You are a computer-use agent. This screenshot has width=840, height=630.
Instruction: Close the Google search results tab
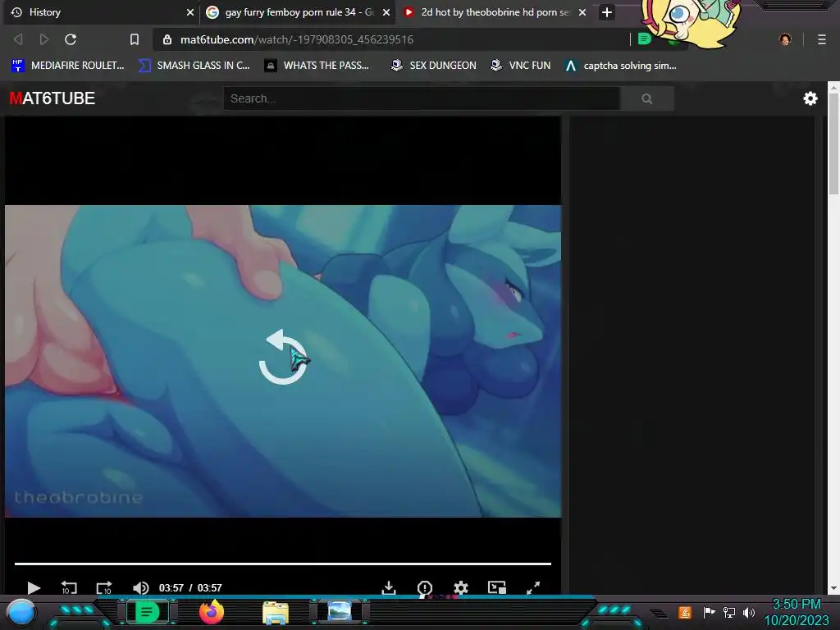(386, 12)
